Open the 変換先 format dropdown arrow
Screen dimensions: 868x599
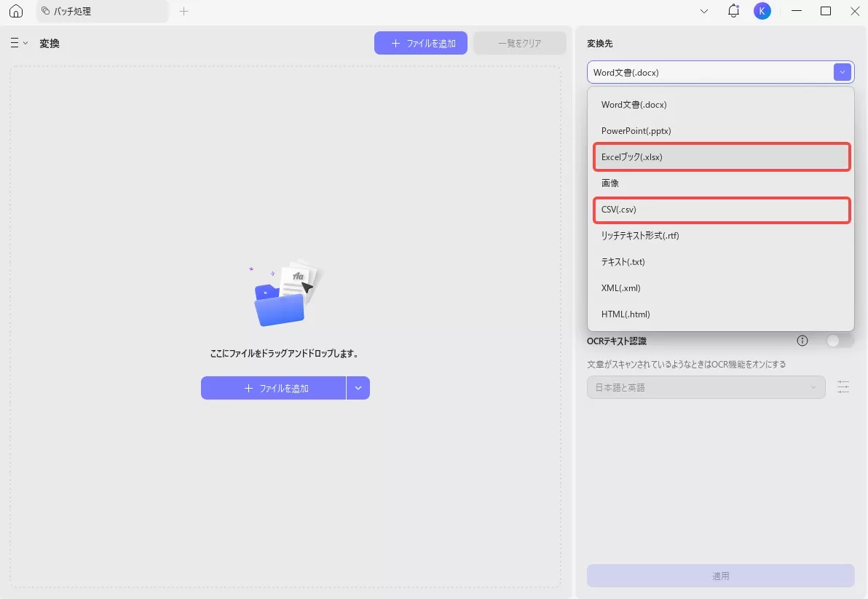842,72
